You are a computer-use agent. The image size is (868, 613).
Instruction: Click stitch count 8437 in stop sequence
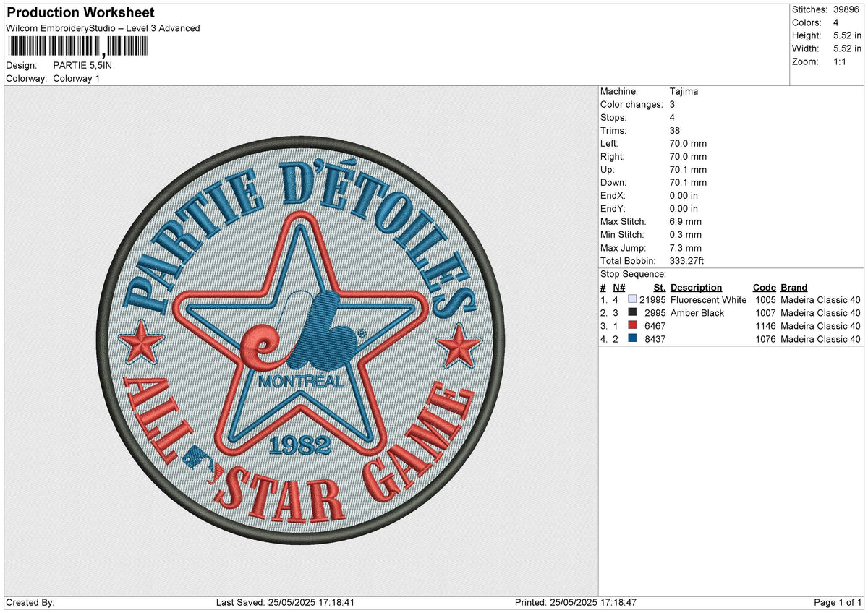[655, 339]
